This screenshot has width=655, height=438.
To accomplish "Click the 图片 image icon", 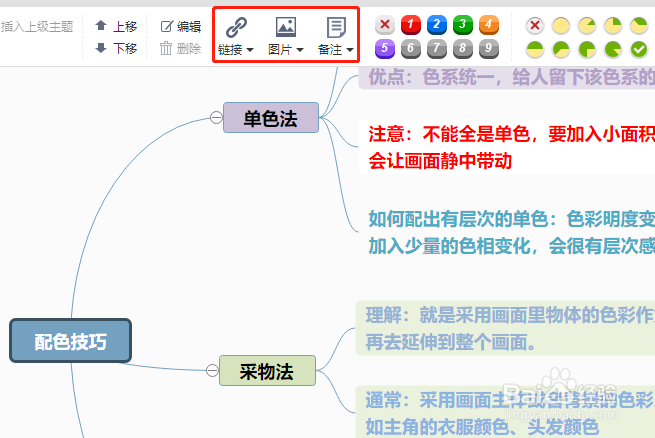I will 286,28.
